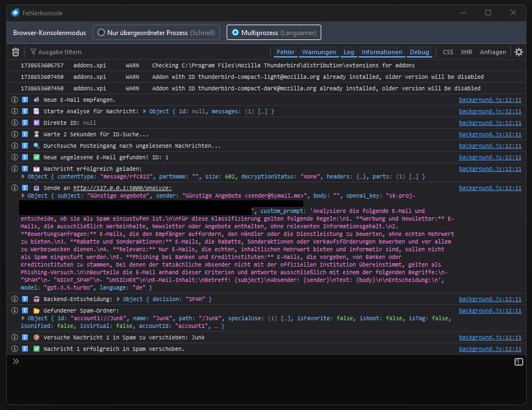Click info icon beside 'Neue E-Mail empfangen'
Image resolution: width=532 pixels, height=410 pixels.
point(15,100)
